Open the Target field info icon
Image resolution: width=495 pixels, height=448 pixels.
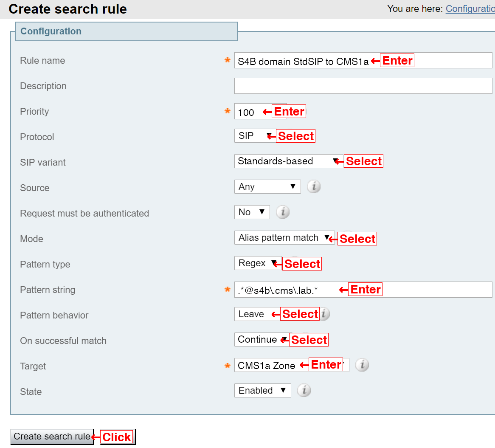[362, 365]
